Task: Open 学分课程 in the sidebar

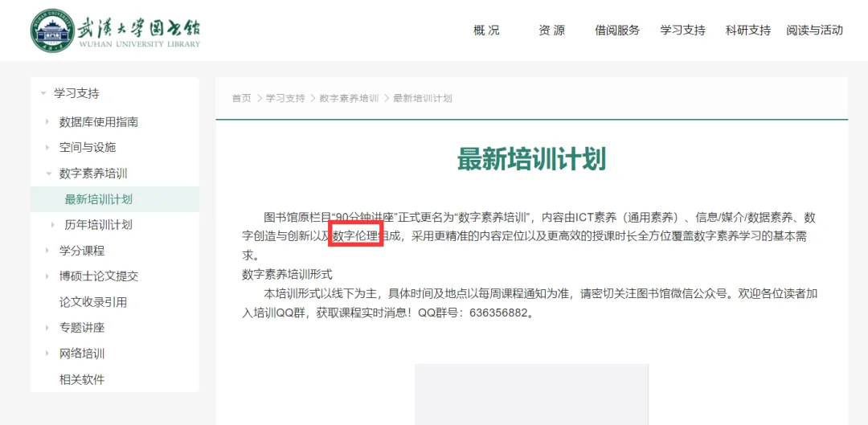Action: [x=81, y=251]
